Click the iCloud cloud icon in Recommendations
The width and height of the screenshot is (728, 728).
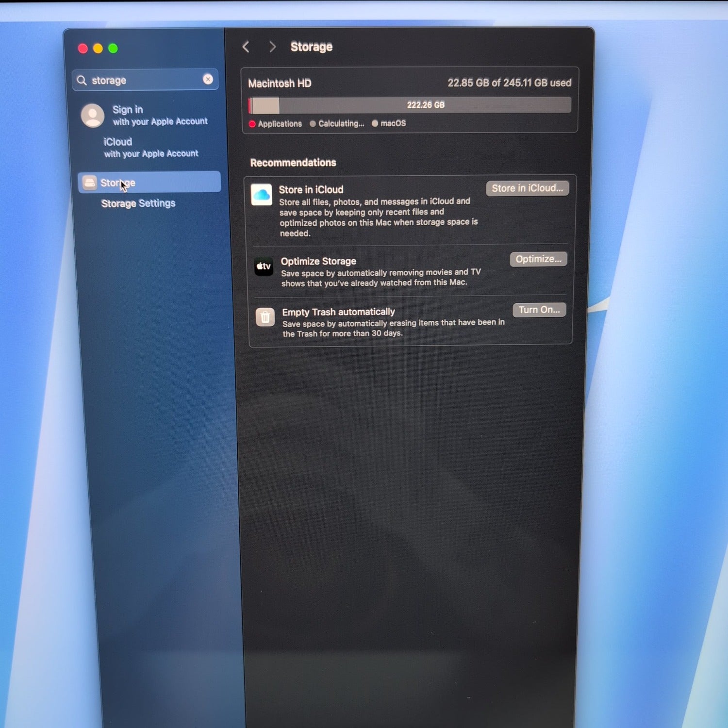pos(261,195)
